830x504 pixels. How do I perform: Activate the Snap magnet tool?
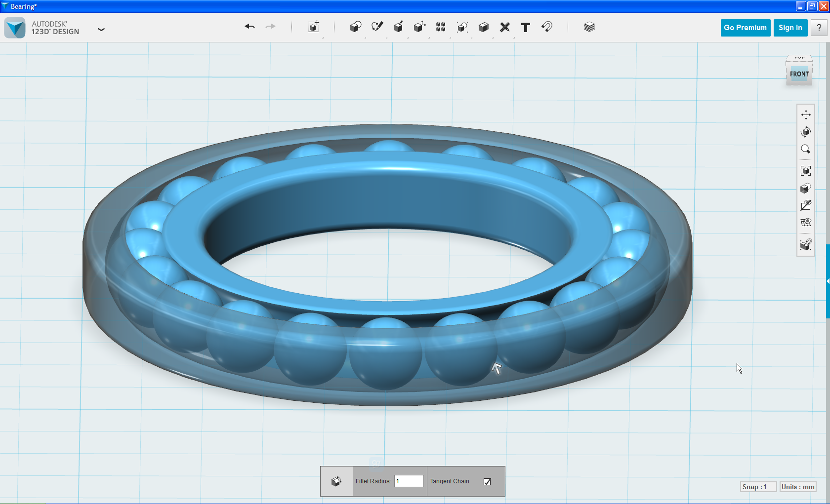point(546,27)
